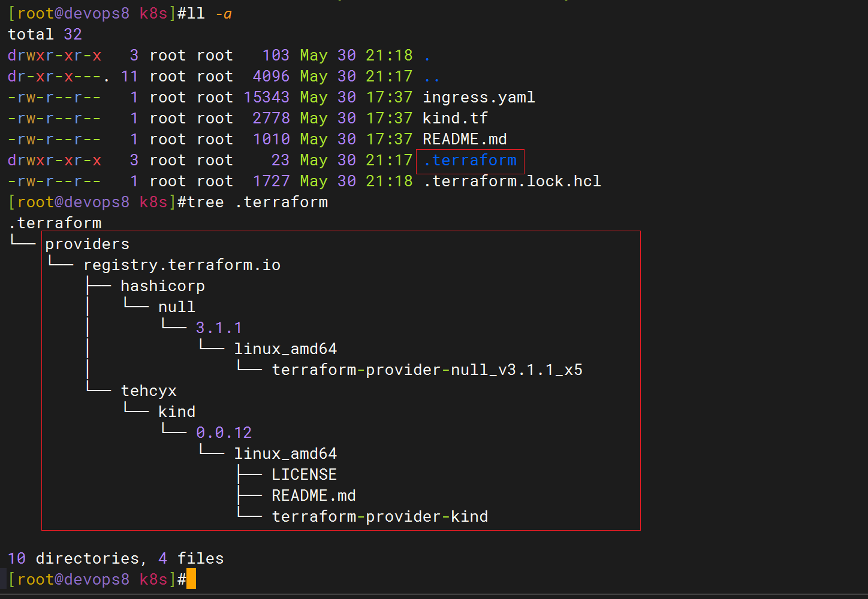Click the kind.tf file name
Image resolution: width=868 pixels, height=599 pixels.
click(x=455, y=118)
